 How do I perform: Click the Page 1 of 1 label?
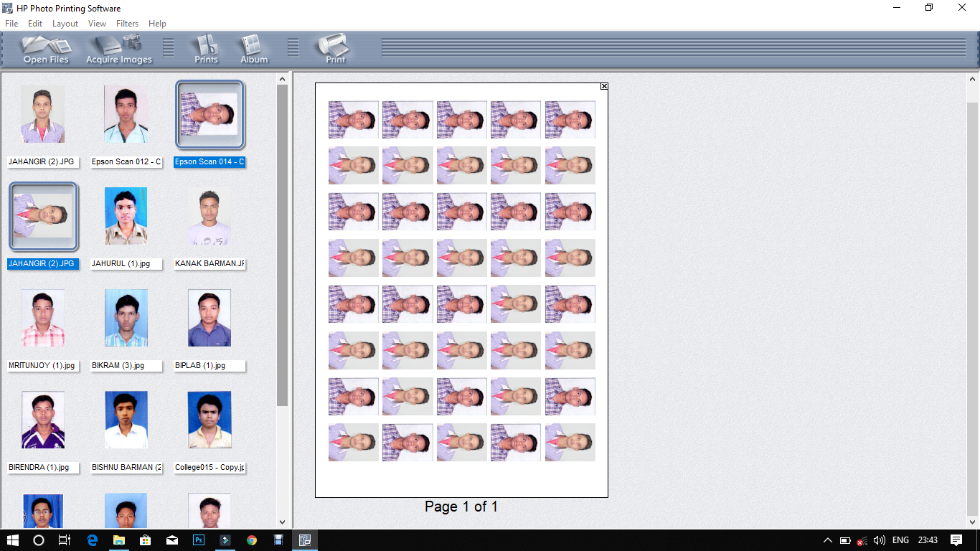[461, 507]
